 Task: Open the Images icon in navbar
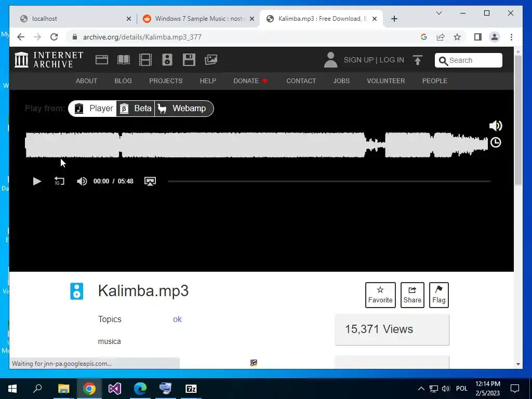pos(211,60)
